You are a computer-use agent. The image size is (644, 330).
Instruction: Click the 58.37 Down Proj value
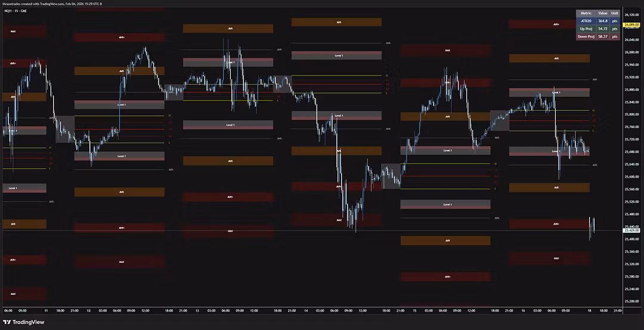(x=603, y=36)
